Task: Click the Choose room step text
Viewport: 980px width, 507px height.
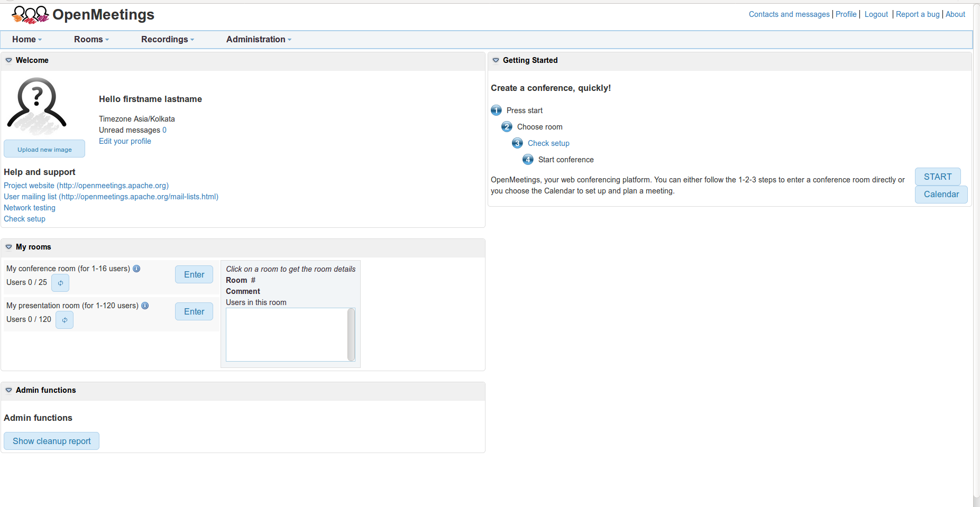Action: [x=540, y=127]
